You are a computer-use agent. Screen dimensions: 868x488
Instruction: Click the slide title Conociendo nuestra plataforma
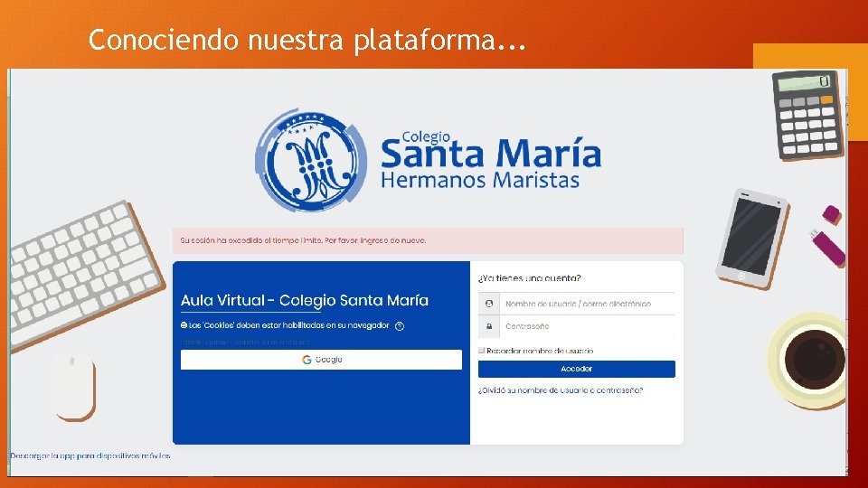[307, 40]
